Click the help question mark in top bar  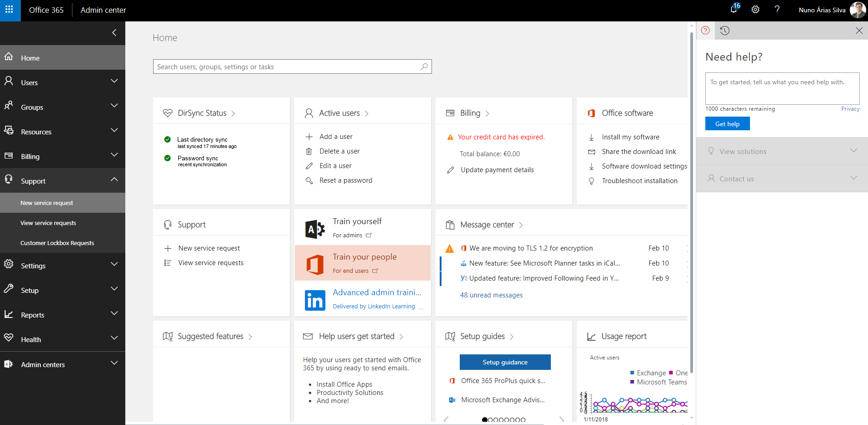777,10
